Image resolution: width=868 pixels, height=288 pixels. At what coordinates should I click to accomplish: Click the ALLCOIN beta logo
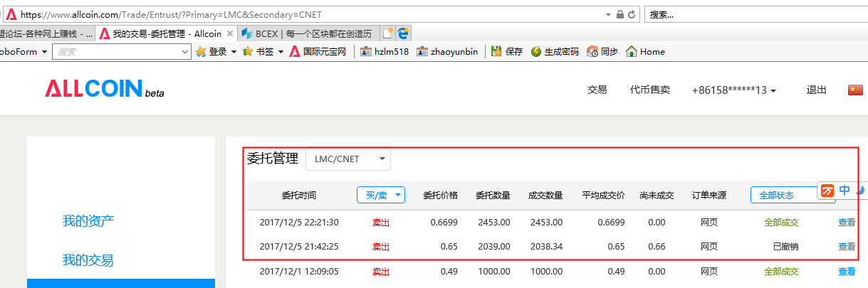coord(105,88)
